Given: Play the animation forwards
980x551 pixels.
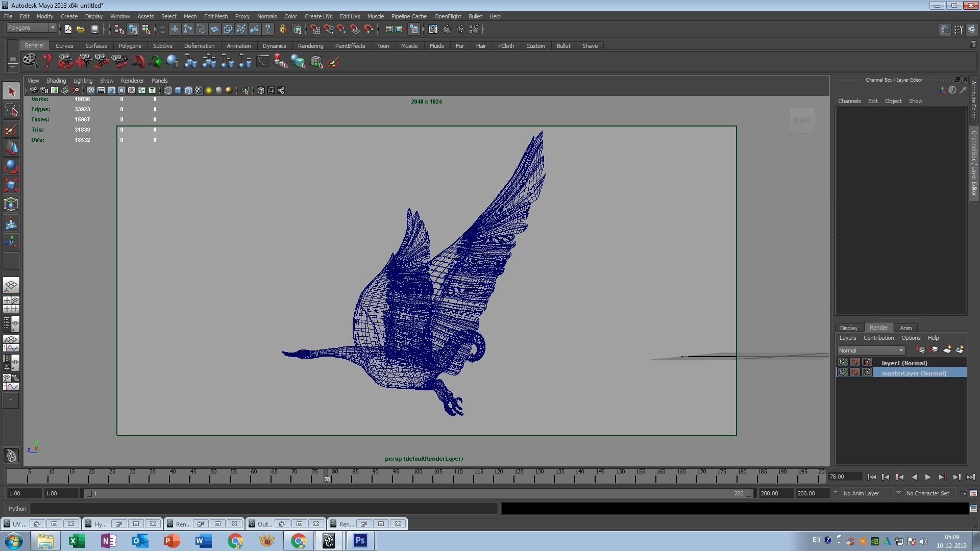Looking at the screenshot, I should pos(928,478).
